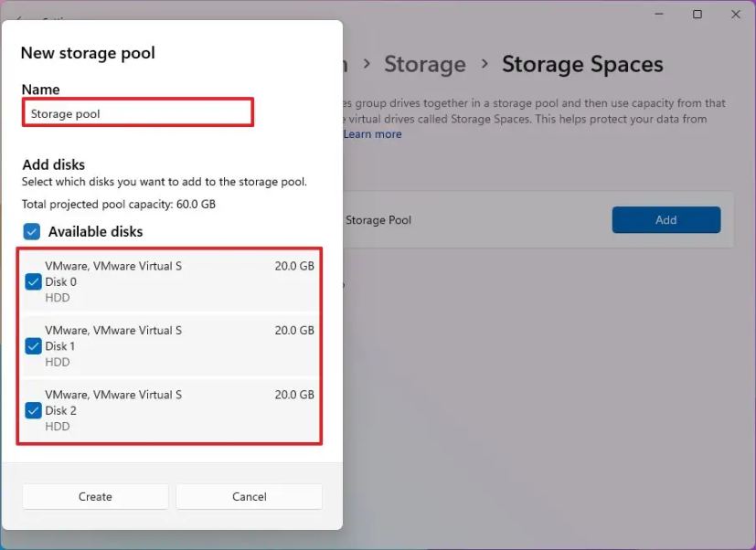756x550 pixels.
Task: Deselect the Disk 1 checkbox
Action: point(34,346)
